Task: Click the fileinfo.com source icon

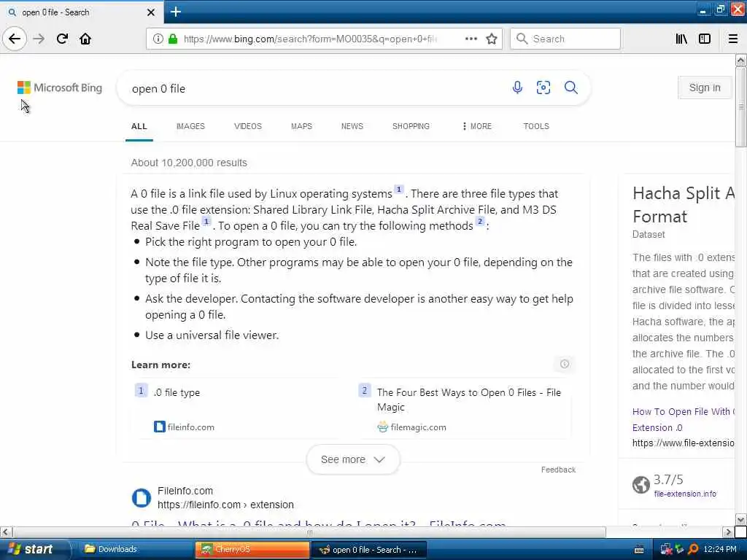Action: (x=159, y=427)
